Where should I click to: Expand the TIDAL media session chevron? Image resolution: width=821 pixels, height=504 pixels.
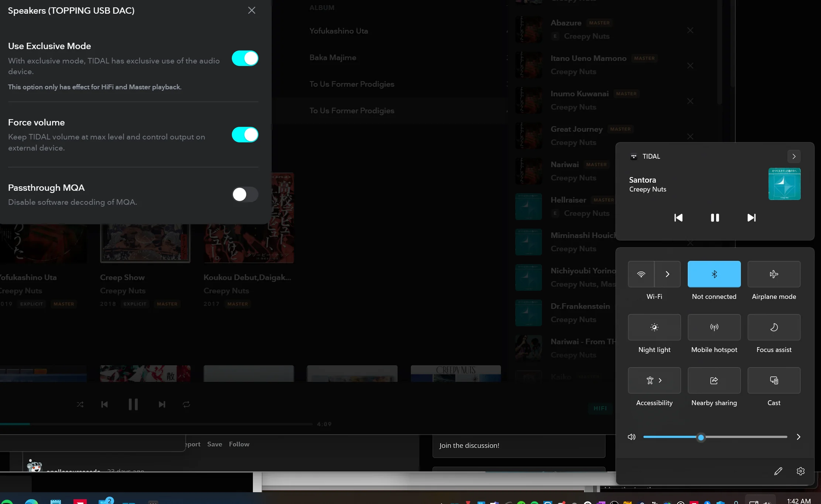click(x=793, y=156)
